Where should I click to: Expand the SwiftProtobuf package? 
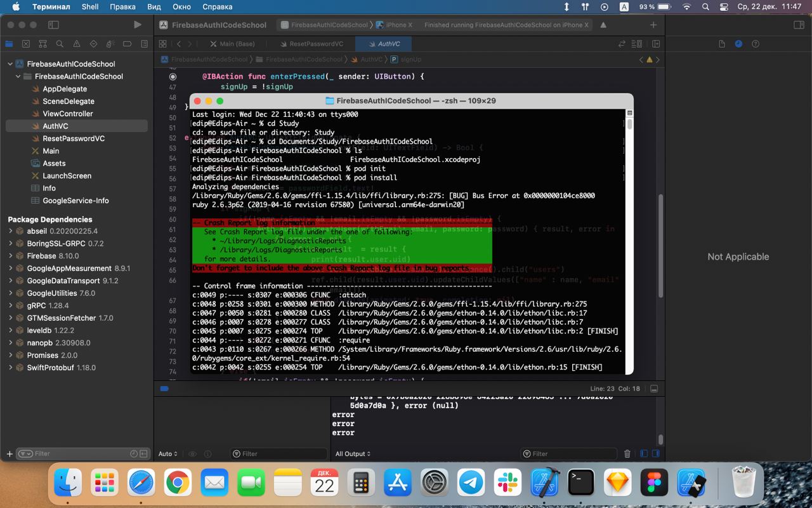(x=10, y=368)
